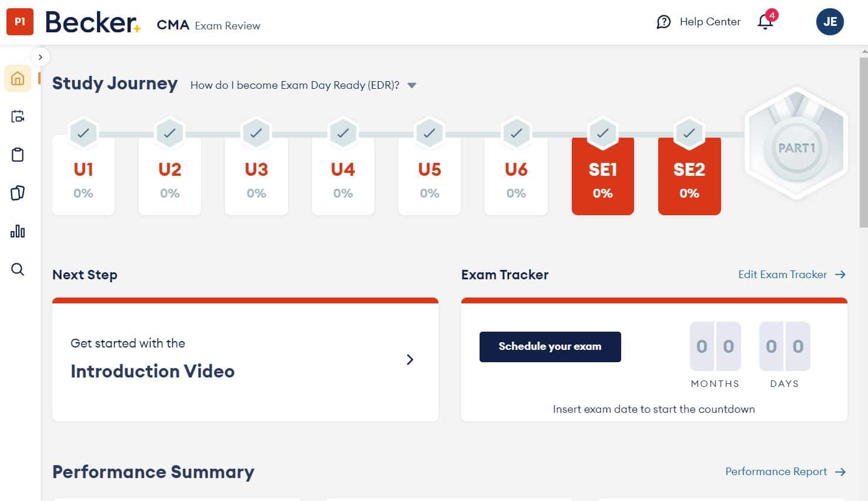Image resolution: width=868 pixels, height=501 pixels.
Task: Expand the left sidebar with chevron
Action: coord(40,57)
